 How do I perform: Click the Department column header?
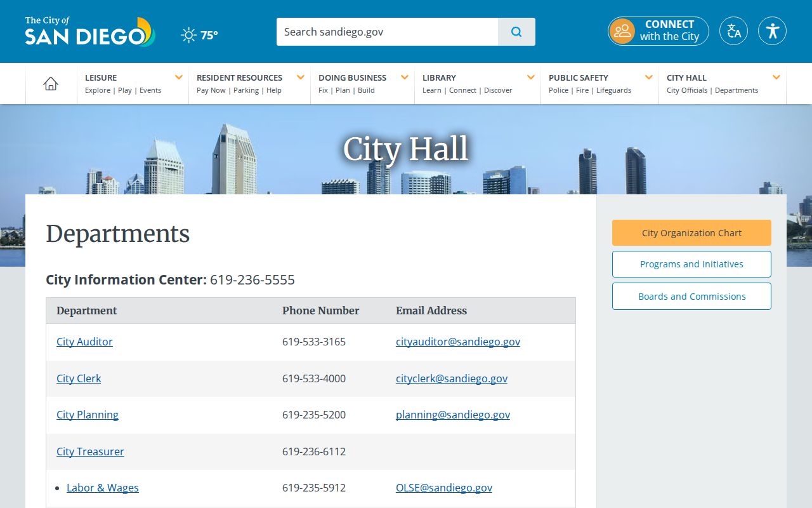(x=87, y=311)
